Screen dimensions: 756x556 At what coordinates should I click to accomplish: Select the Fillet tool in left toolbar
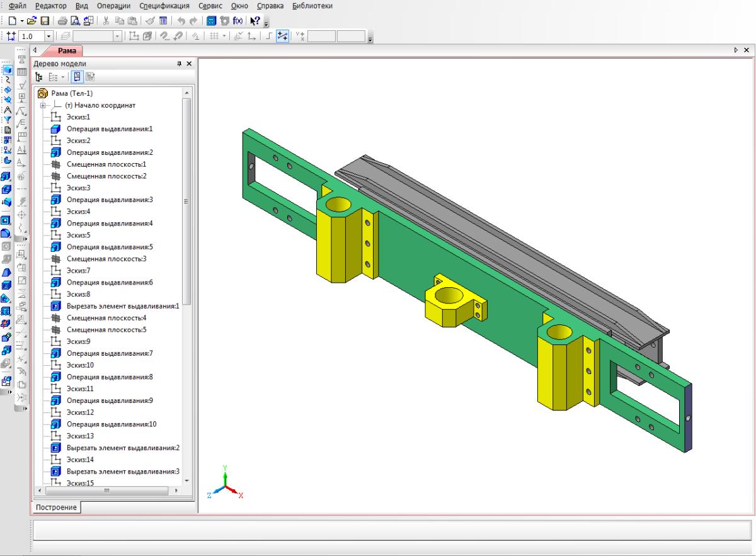(7, 234)
